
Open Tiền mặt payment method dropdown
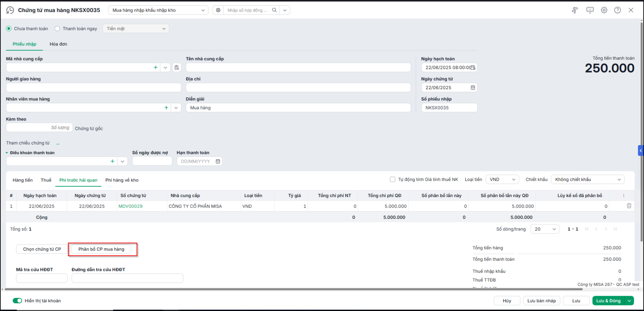click(x=136, y=29)
